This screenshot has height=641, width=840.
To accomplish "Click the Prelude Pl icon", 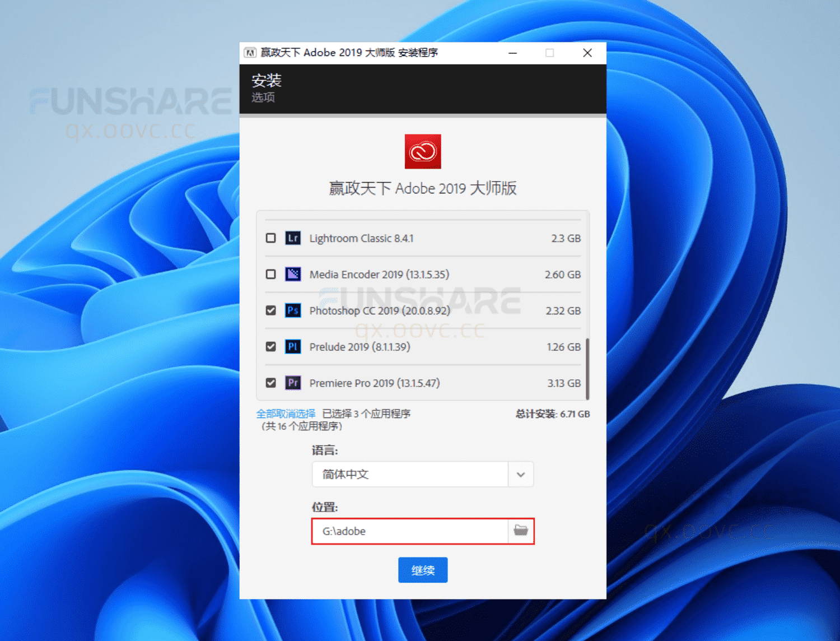I will 293,347.
